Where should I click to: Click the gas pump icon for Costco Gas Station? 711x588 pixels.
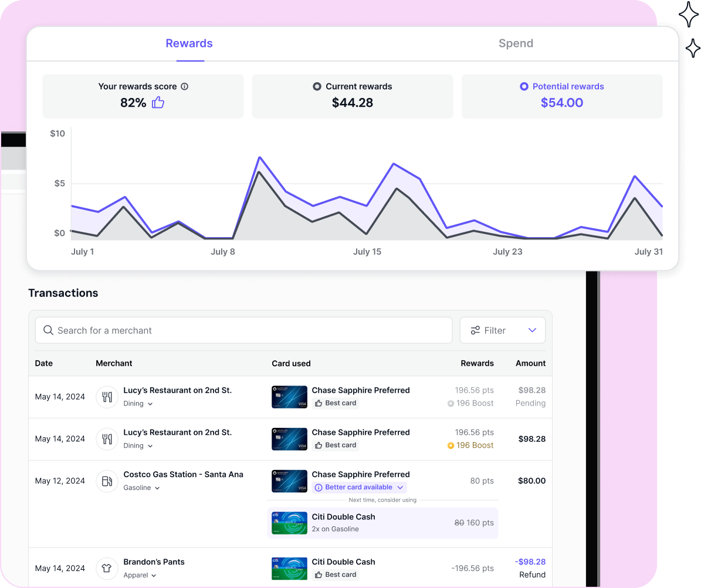(x=107, y=481)
